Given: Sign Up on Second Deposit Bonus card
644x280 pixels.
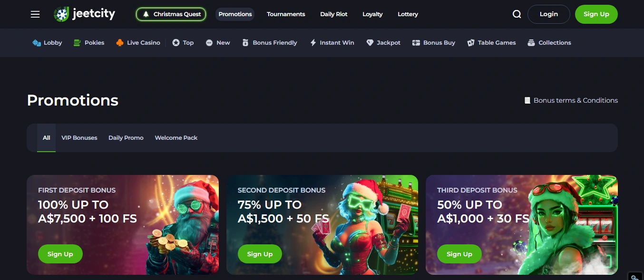Looking at the screenshot, I should coord(260,254).
